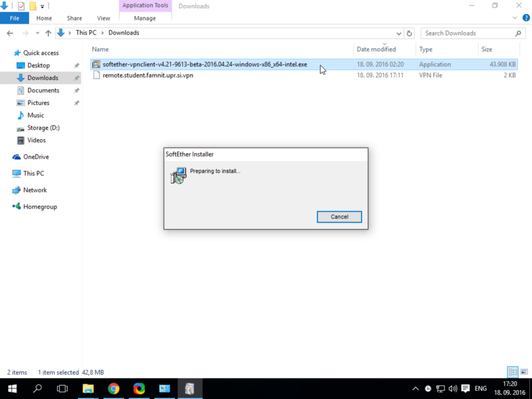Switch to large icons view in status bar
The height and width of the screenshot is (399, 532).
[524, 372]
